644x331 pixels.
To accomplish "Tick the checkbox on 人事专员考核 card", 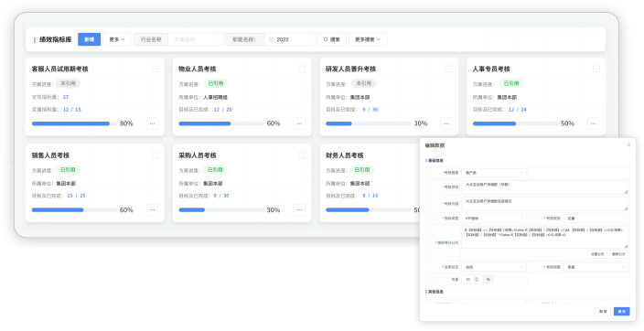I will coord(596,69).
